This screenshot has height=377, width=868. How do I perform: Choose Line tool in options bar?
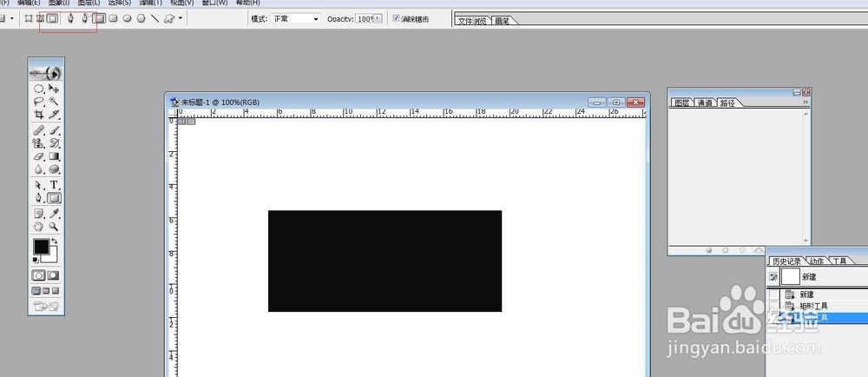[155, 19]
